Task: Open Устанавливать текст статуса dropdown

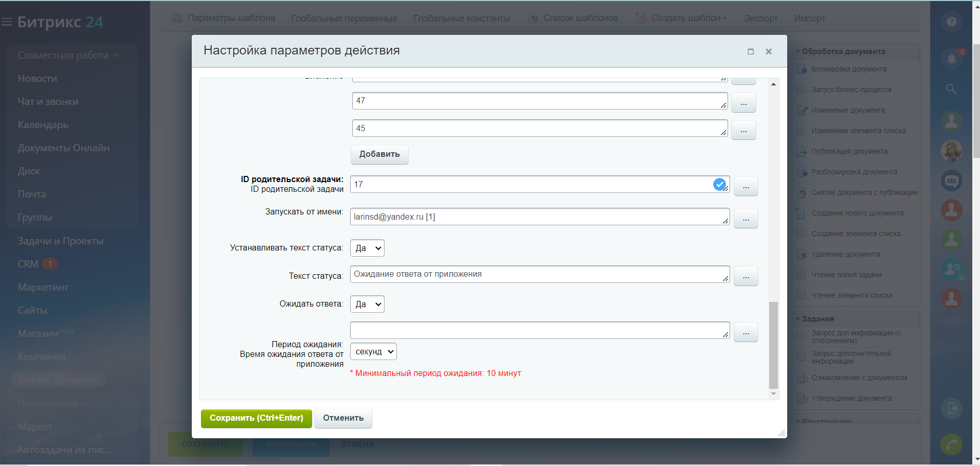Action: point(367,248)
